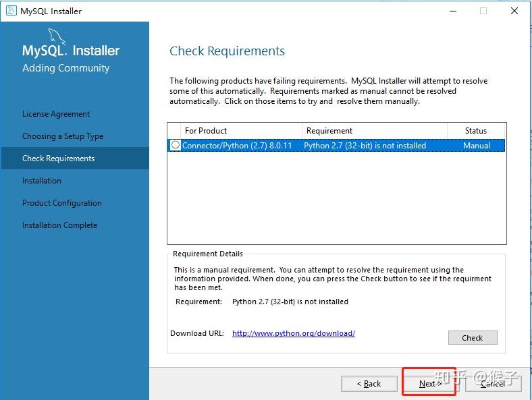532x400 pixels.
Task: Select the Connector/Python (2.7) 8.0.11 row
Action: [237, 145]
